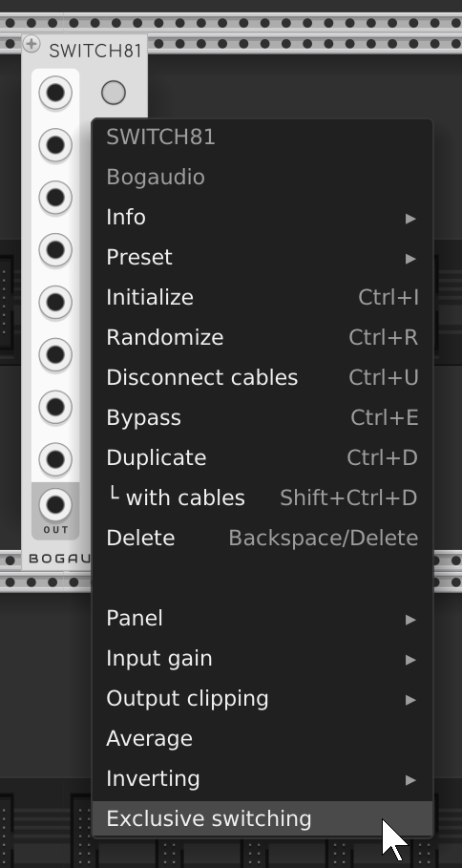Choose Duplicate with cables
The height and width of the screenshot is (868, 462).
(262, 498)
